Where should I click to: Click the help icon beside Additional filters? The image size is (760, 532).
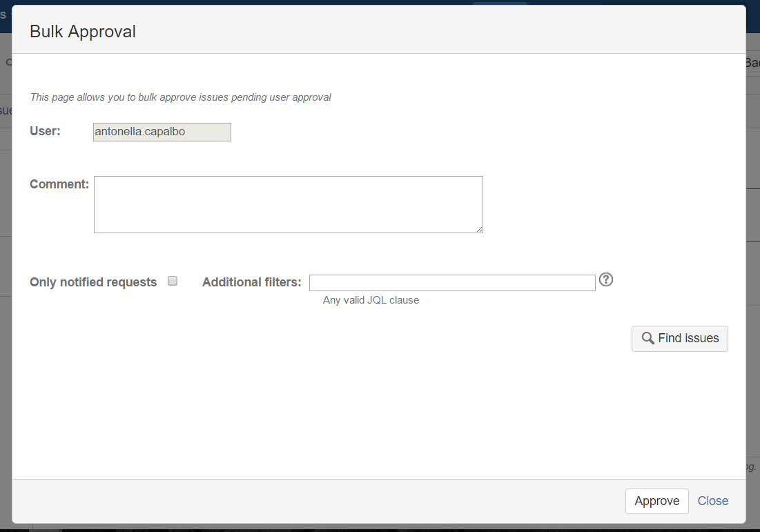[x=606, y=279]
